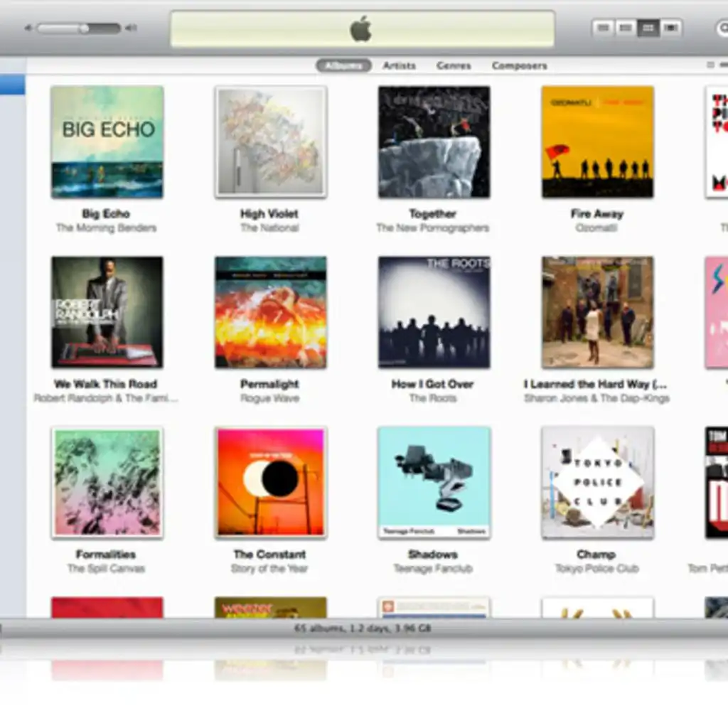
Task: Select artist "Robert Randolph & The Fami..."
Action: coord(106,398)
